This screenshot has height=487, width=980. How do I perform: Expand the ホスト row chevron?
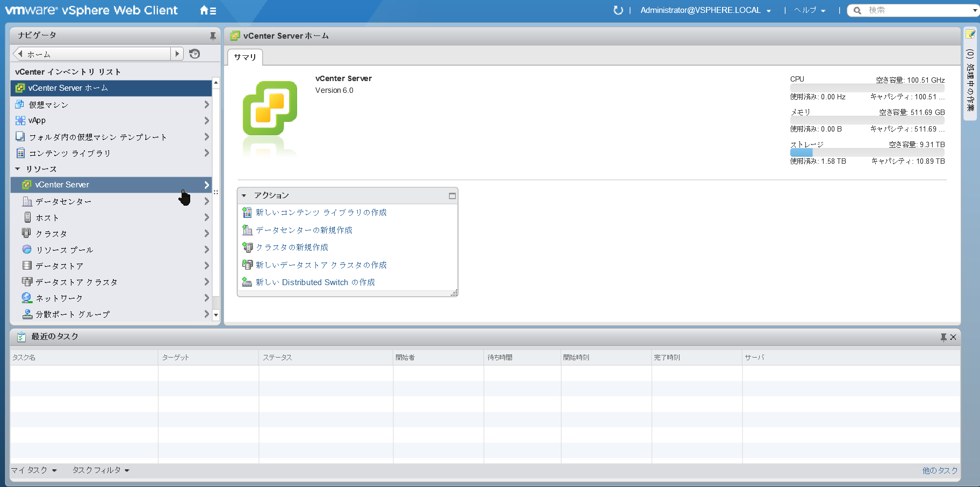click(206, 217)
